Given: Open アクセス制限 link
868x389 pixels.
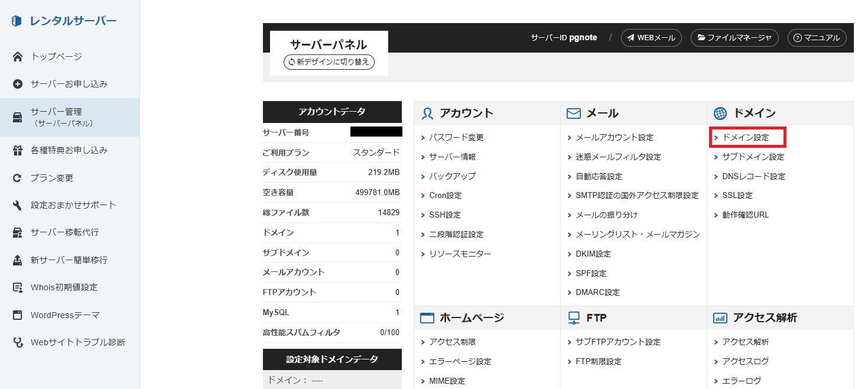Looking at the screenshot, I should (x=453, y=342).
